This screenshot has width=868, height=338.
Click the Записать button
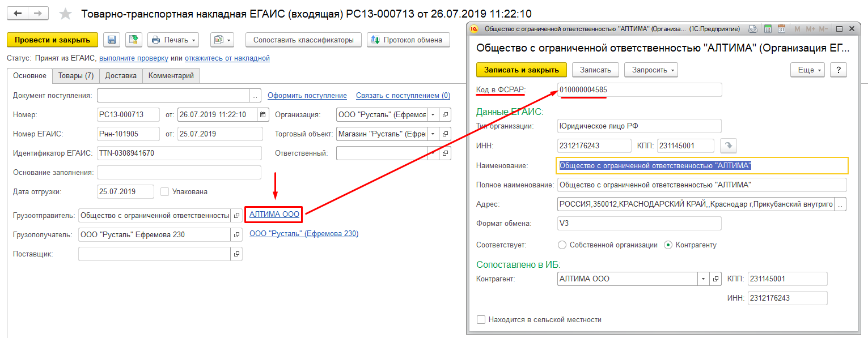tap(595, 70)
